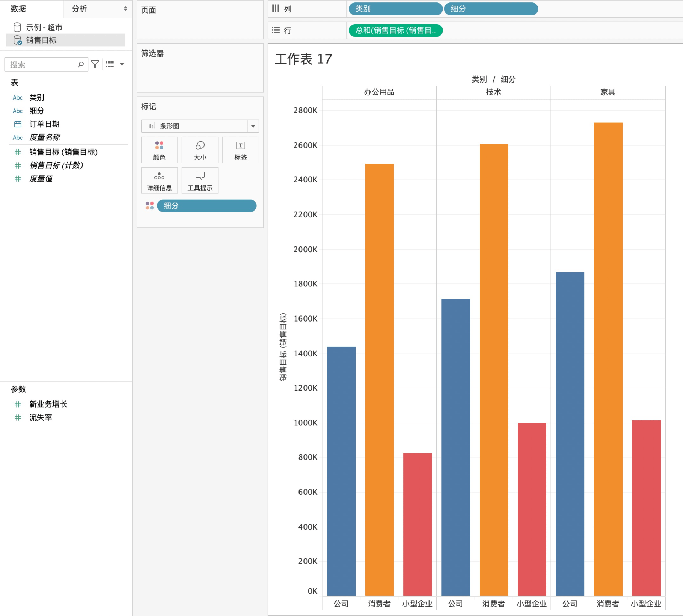Open the 分析 pane switcher arrows
683x616 pixels.
click(125, 9)
